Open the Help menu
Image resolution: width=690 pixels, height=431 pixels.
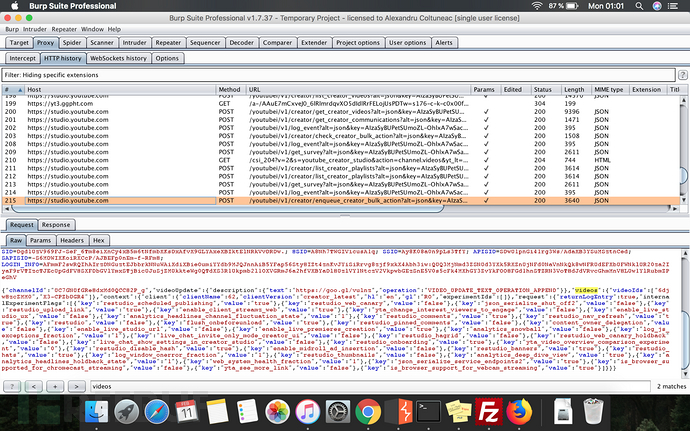coord(114,29)
